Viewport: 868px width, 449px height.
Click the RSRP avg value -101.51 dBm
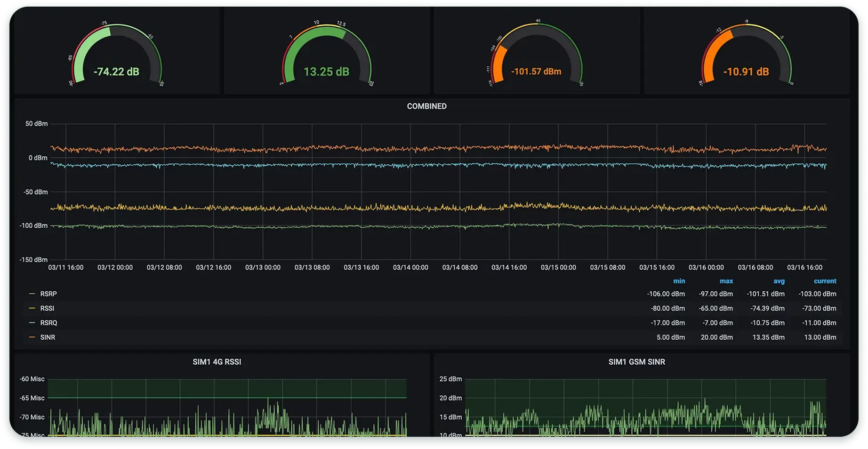pos(765,294)
